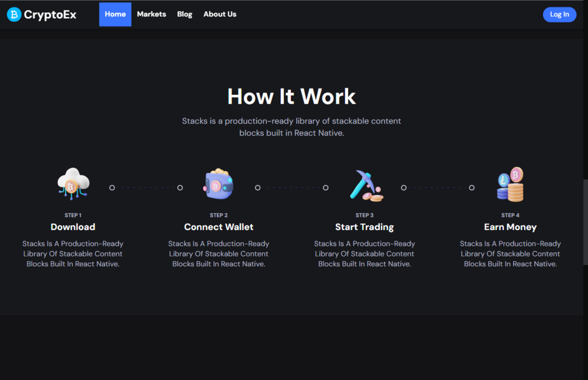The image size is (588, 380).
Task: Click the CryptoEx wordmark link
Action: pos(50,14)
